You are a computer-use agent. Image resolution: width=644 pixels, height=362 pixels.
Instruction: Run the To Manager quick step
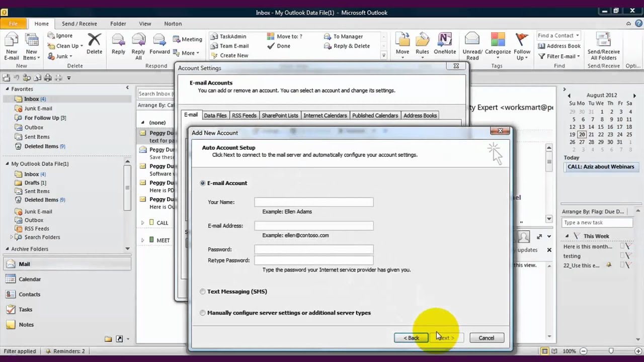pyautogui.click(x=344, y=36)
